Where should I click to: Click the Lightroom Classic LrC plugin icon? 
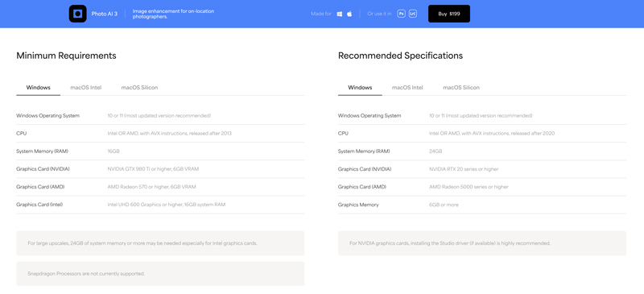tap(413, 14)
